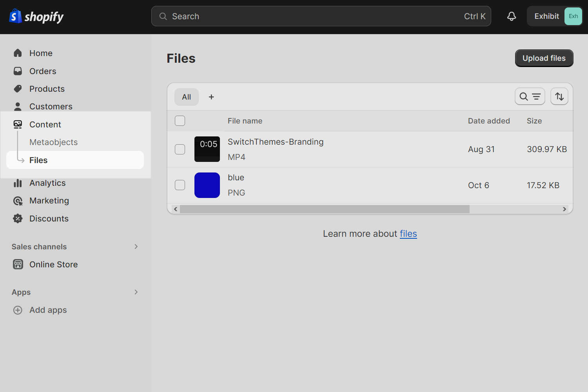588x392 pixels.
Task: Click the Exh store avatar
Action: pos(573,16)
